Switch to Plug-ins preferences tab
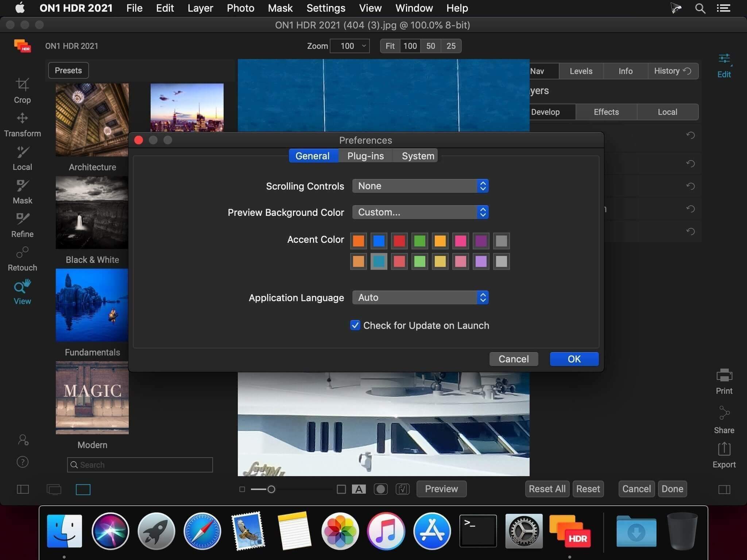 pyautogui.click(x=365, y=156)
